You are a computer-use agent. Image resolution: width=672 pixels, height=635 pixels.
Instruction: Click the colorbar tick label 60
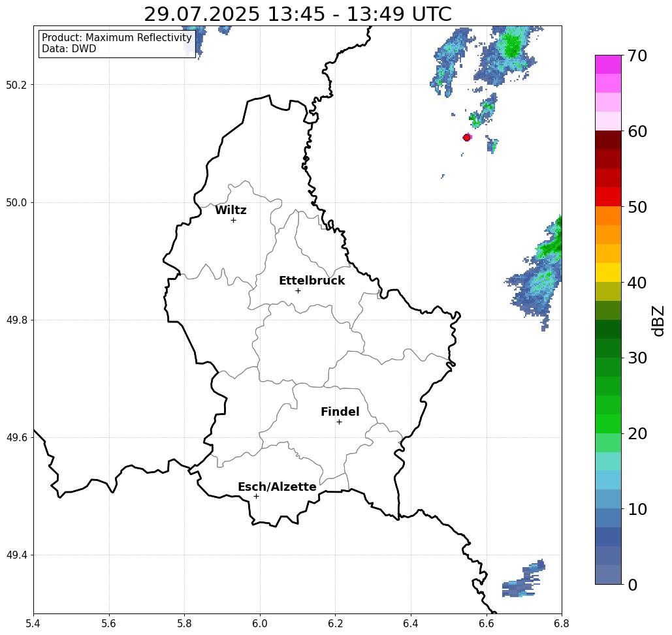click(637, 131)
